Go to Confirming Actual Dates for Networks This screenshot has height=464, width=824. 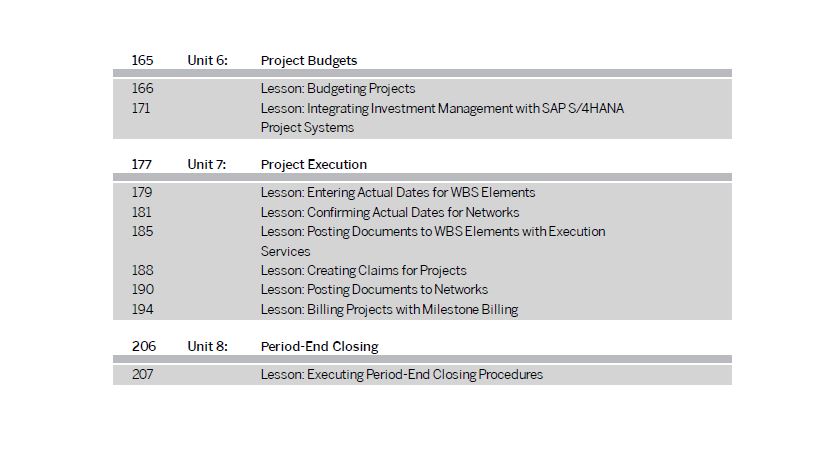coord(390,212)
